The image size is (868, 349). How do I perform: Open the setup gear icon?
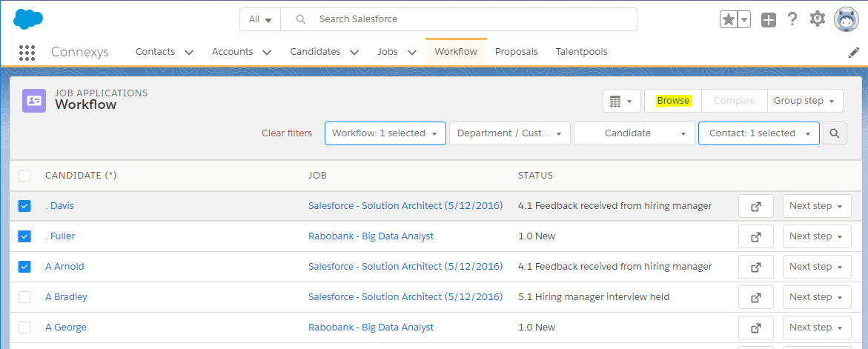817,19
